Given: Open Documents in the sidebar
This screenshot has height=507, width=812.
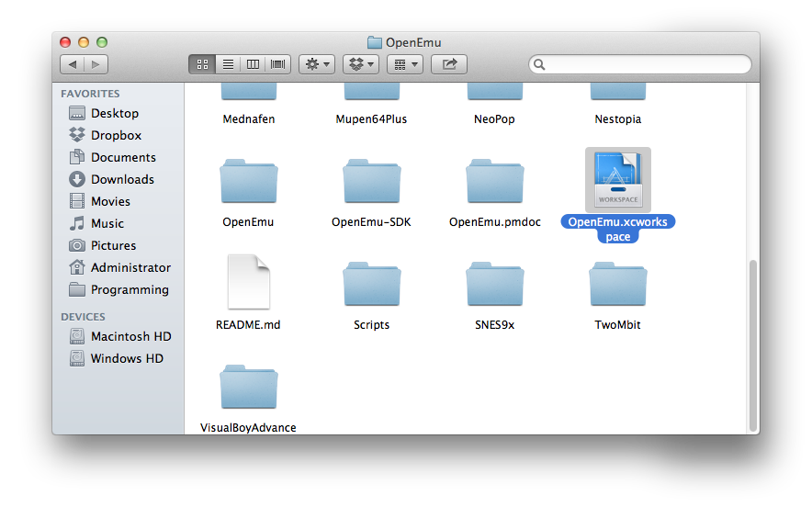Looking at the screenshot, I should 118,157.
